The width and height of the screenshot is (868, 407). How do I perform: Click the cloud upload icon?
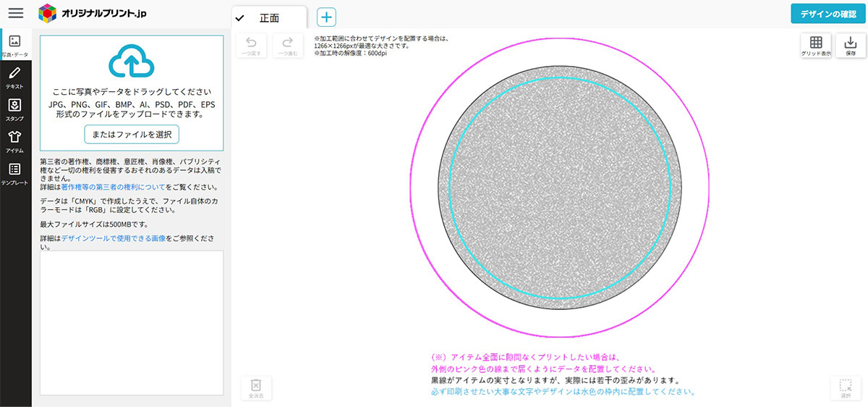click(x=132, y=61)
